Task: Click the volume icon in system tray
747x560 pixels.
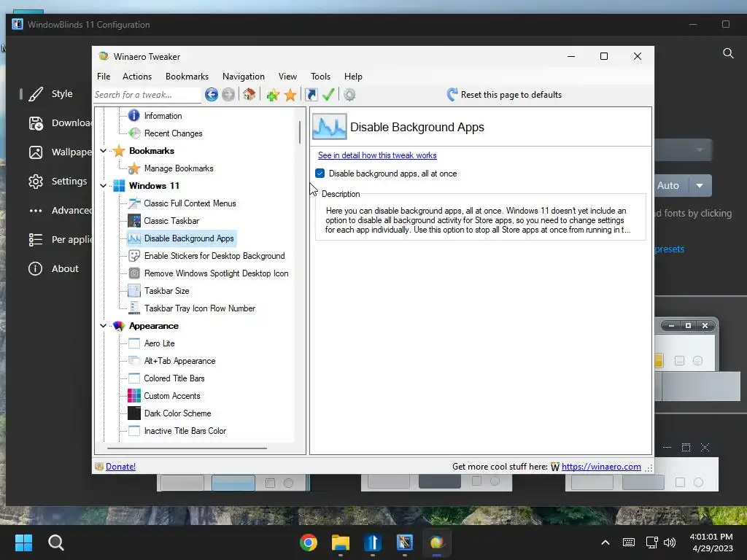Action: tap(670, 542)
